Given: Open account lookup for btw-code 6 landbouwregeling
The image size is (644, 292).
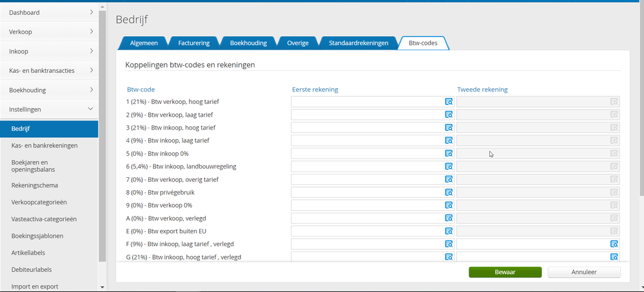Looking at the screenshot, I should [449, 166].
